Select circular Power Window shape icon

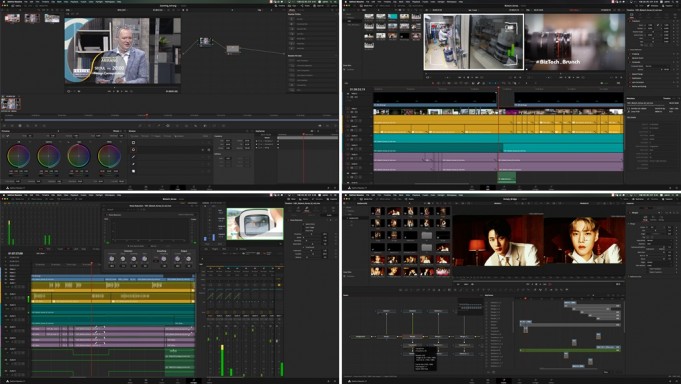133,149
